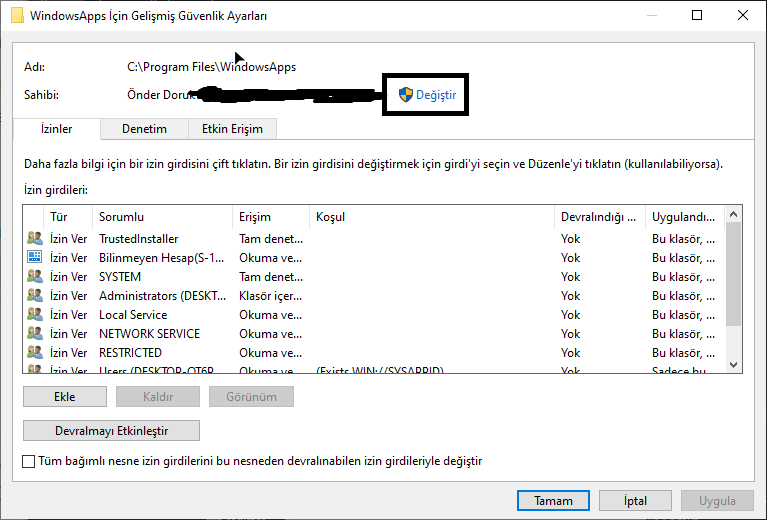
Task: Click the list scrollbar down arrow
Action: tap(733, 364)
